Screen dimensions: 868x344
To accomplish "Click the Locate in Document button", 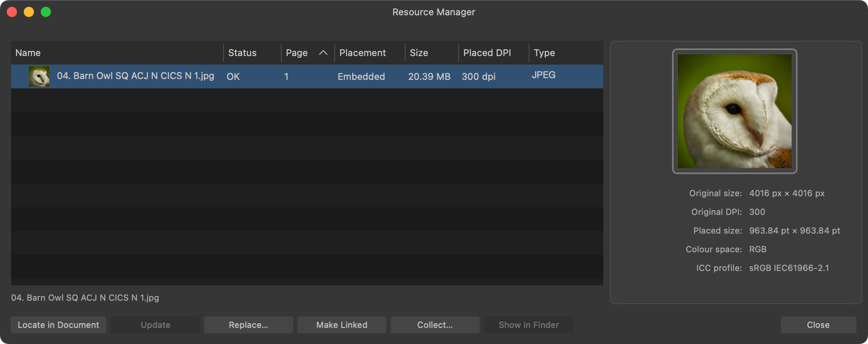I will tap(59, 325).
